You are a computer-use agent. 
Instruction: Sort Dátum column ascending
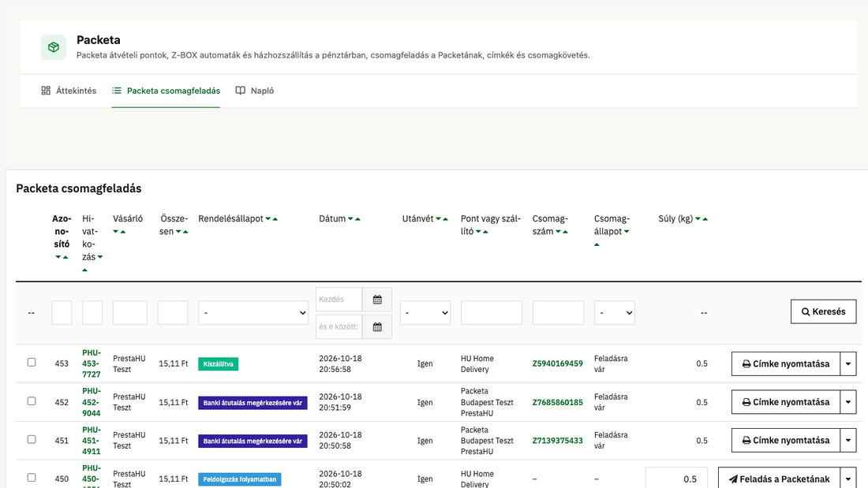357,219
